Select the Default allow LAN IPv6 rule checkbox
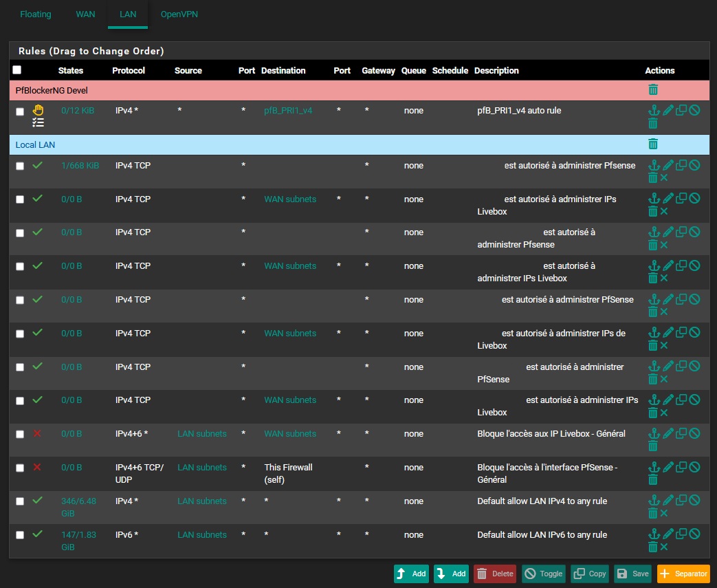This screenshot has height=588, width=717. pos(20,535)
